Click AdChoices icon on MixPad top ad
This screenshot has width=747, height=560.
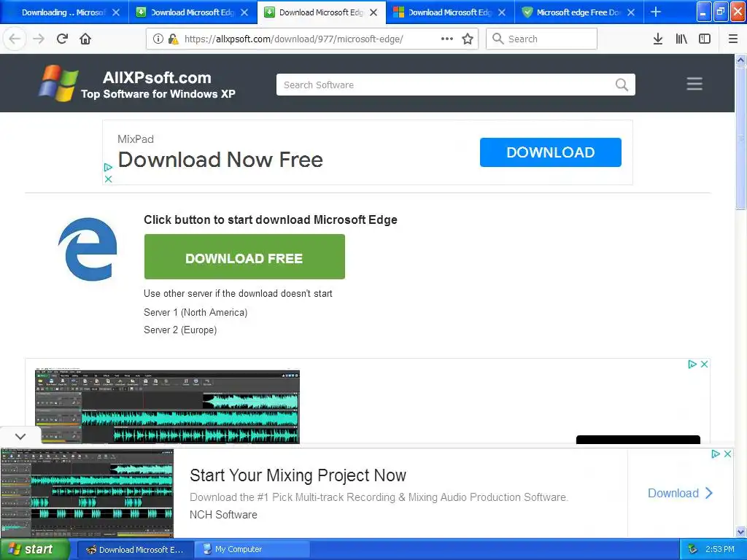[108, 167]
